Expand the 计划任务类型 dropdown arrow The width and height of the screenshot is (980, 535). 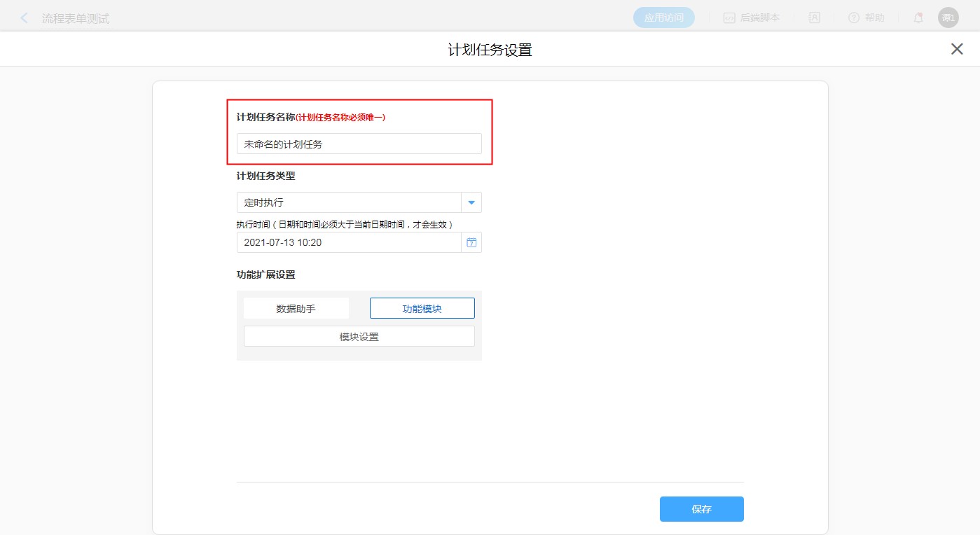click(471, 202)
